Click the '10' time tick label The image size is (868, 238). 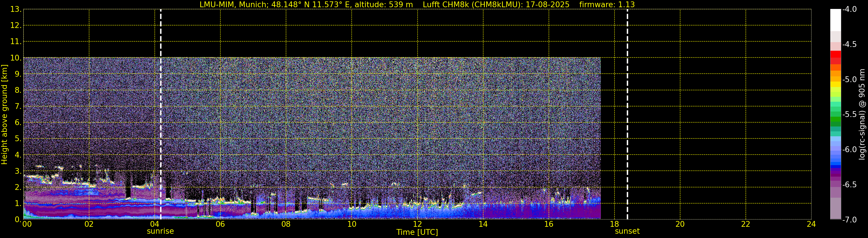point(352,224)
